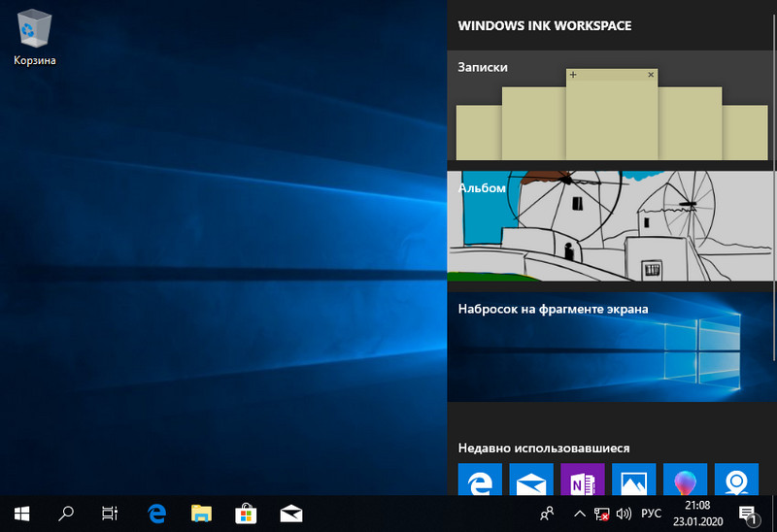
Task: Open Mail app from the taskbar
Action: [290, 514]
